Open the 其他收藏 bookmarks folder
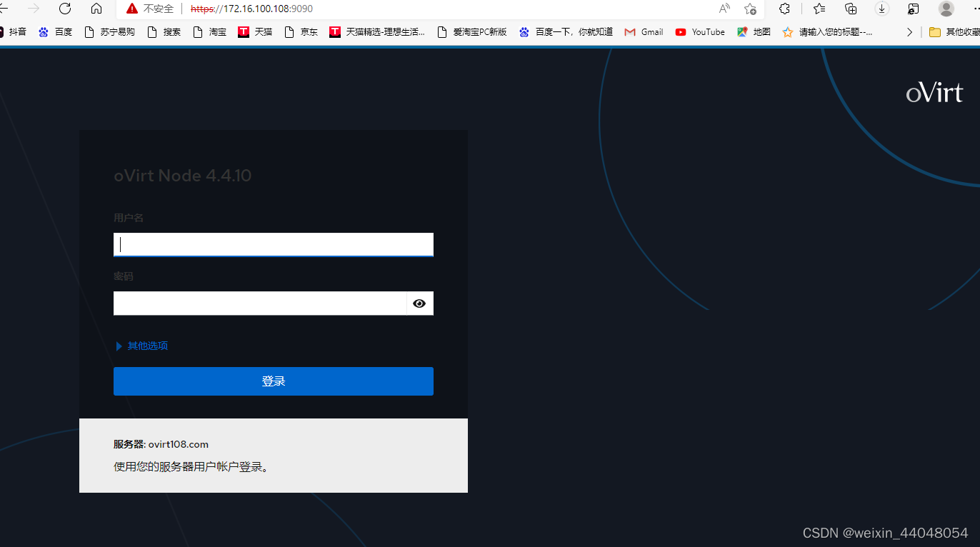980x547 pixels. click(954, 32)
